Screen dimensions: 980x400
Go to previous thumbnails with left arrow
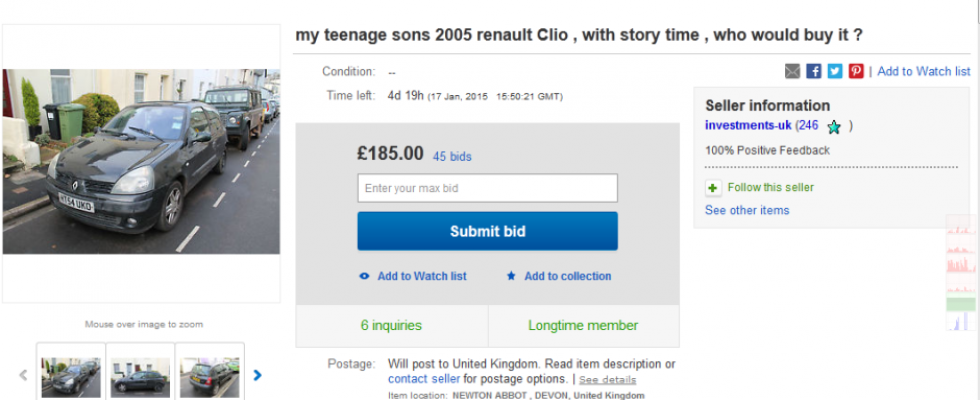point(23,376)
